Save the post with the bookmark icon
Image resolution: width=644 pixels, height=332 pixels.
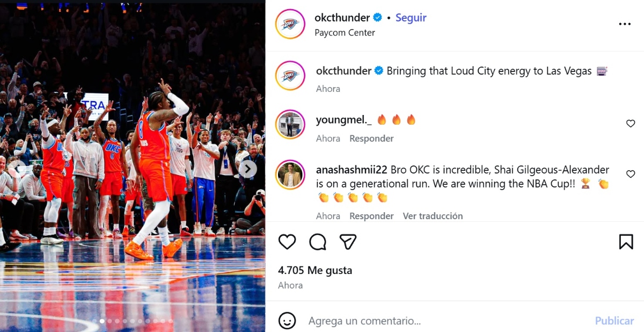[626, 242]
